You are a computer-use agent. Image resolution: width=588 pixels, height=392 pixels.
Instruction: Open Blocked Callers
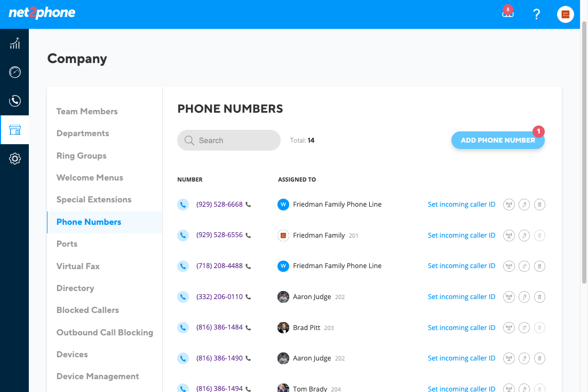tap(88, 310)
